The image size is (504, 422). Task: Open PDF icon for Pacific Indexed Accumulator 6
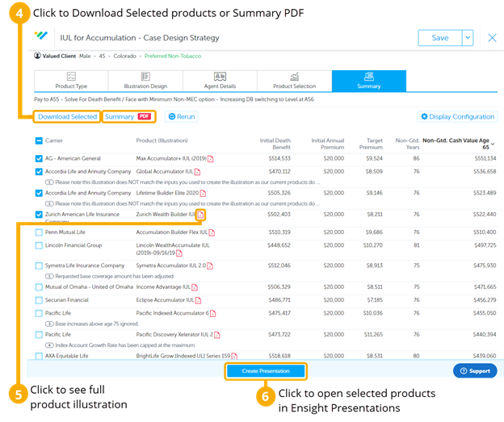click(x=212, y=314)
